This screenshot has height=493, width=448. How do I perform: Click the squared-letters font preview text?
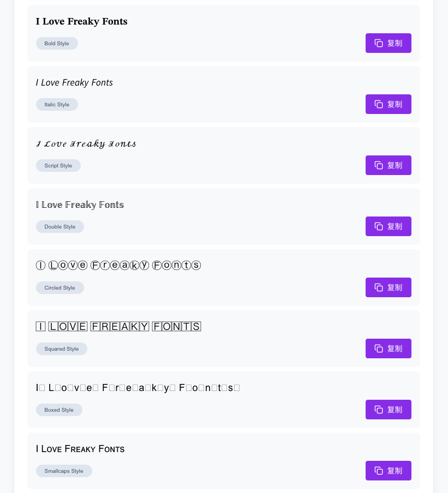[118, 326]
